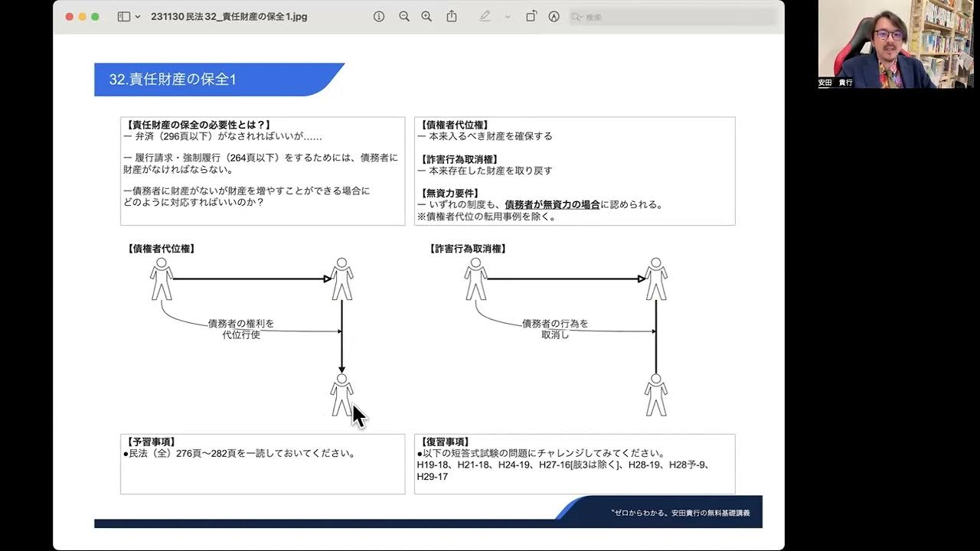Viewport: 980px width, 551px height.
Task: Select the video thumbnail of 安田 貴行
Action: coord(895,44)
